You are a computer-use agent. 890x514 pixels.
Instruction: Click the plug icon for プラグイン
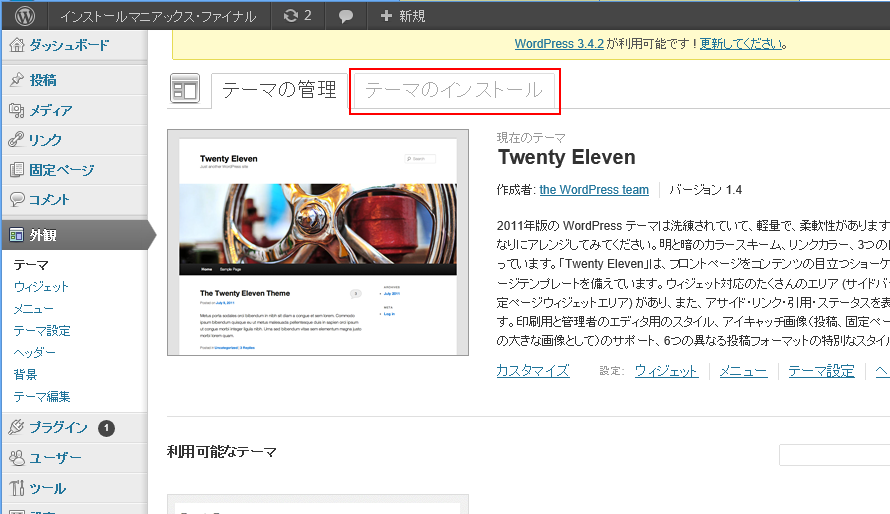[x=17, y=427]
